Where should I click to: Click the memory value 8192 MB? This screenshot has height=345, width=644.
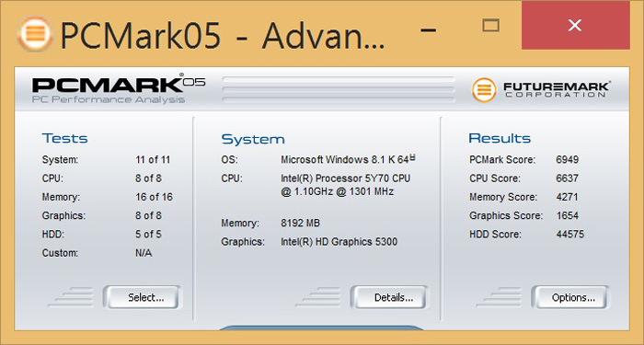[x=300, y=224]
